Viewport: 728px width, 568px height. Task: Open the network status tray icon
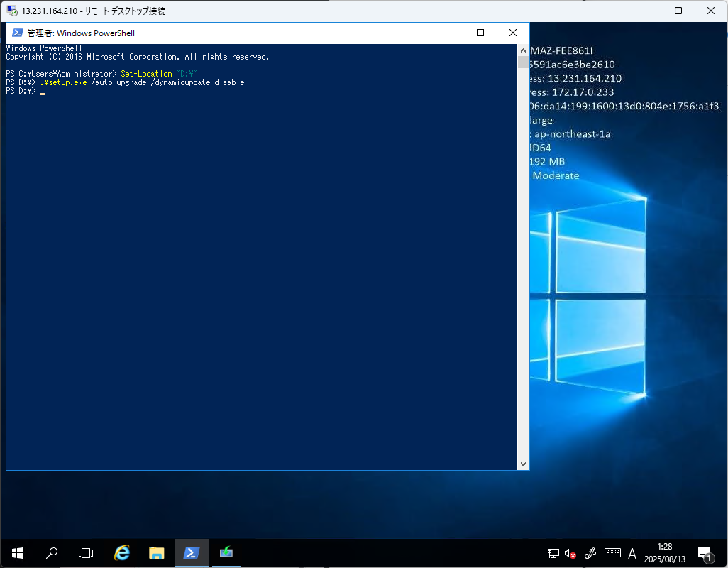pos(553,553)
